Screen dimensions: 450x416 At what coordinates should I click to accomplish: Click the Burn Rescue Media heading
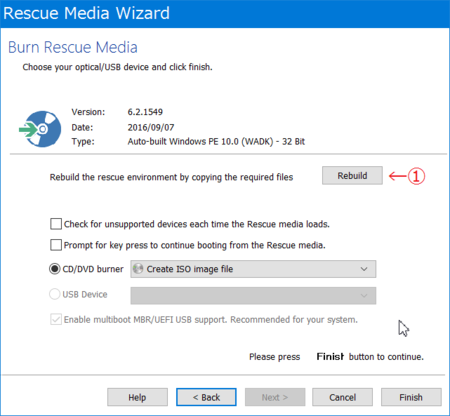73,47
